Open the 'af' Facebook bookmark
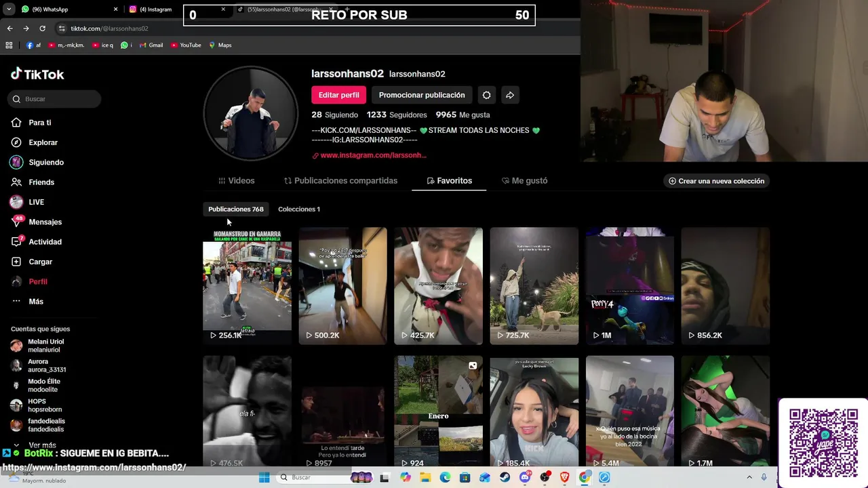 tap(34, 45)
